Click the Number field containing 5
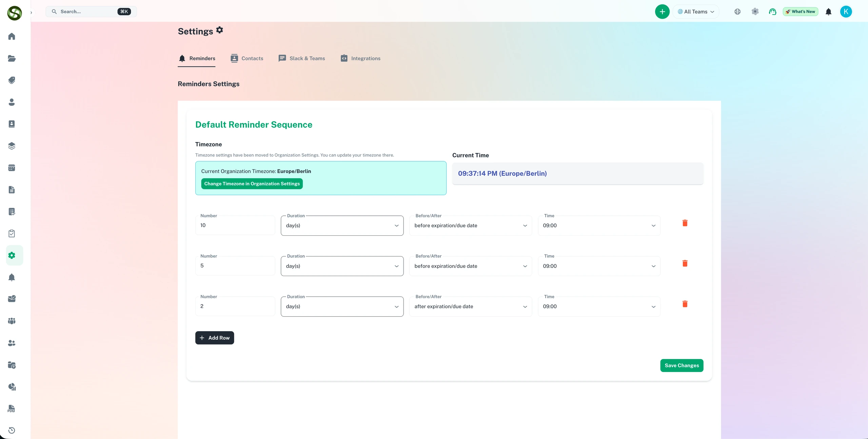 (235, 266)
